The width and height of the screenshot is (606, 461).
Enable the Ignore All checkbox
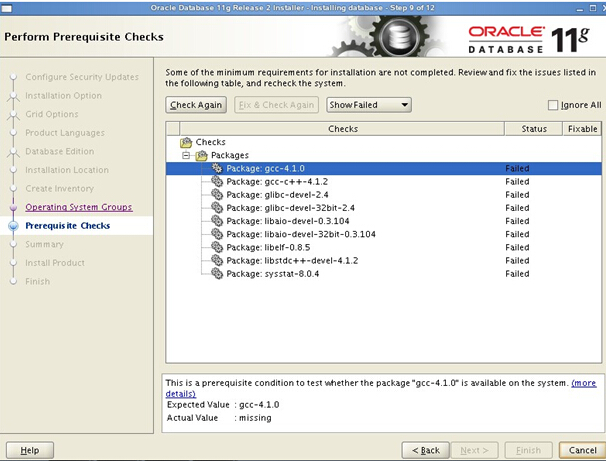tap(553, 105)
